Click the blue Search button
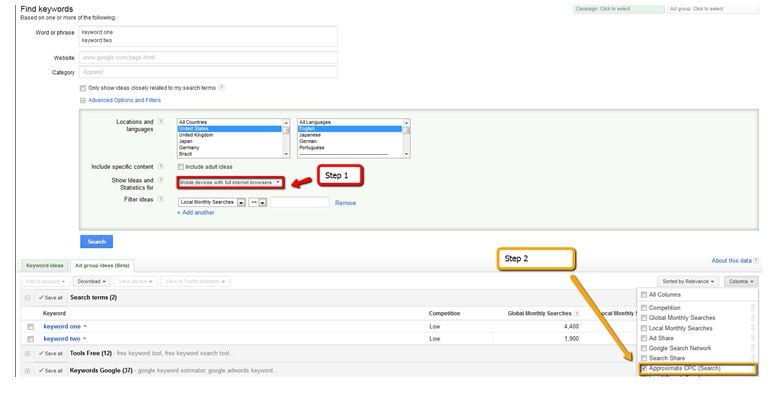Image resolution: width=778 pixels, height=394 pixels. (97, 242)
